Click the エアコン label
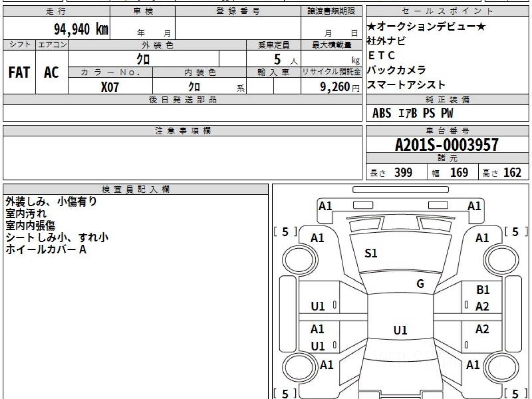This screenshot has height=399, width=532. [52, 45]
